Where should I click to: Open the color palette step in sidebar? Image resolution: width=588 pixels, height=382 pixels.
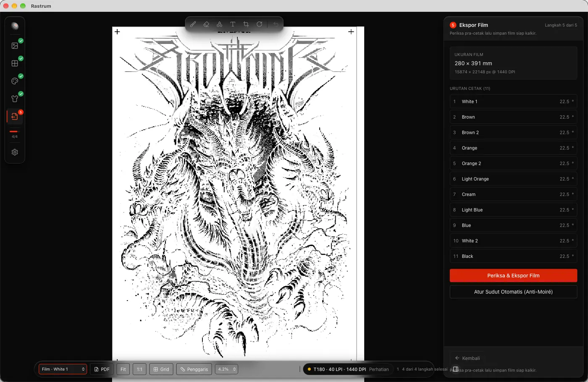tap(15, 81)
